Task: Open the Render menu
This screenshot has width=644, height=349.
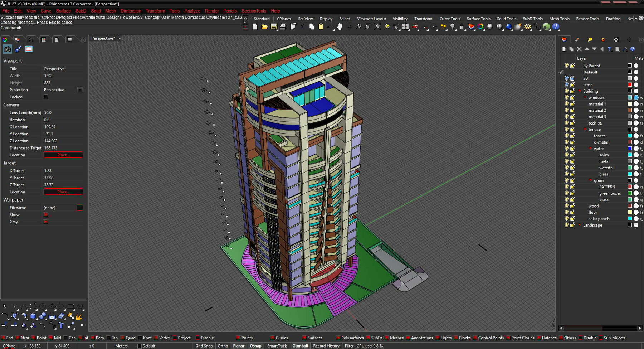Action: click(x=211, y=11)
